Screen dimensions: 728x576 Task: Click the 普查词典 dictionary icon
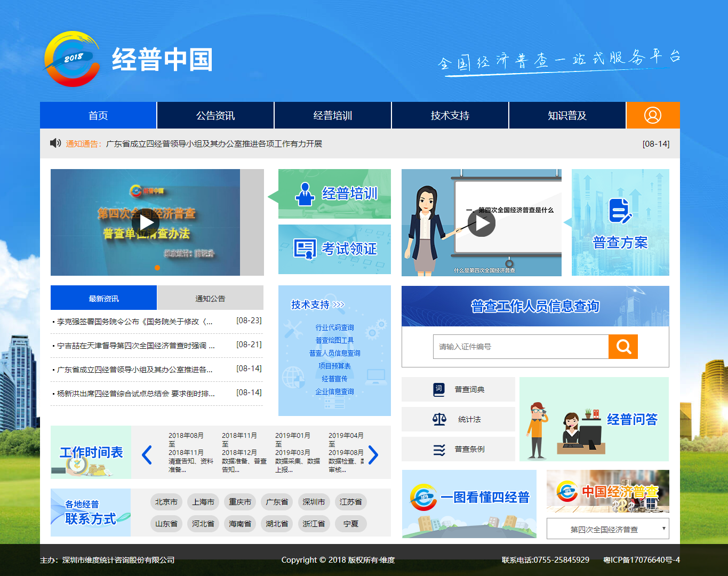[x=438, y=389]
